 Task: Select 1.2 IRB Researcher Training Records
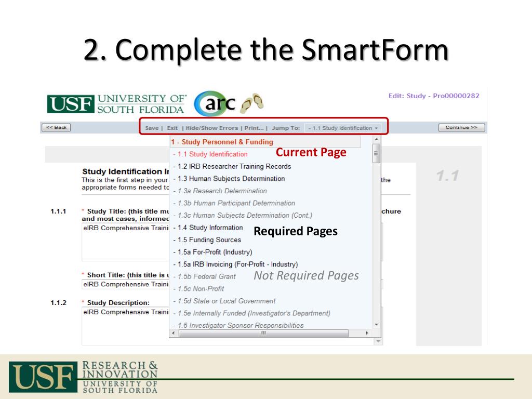click(232, 166)
